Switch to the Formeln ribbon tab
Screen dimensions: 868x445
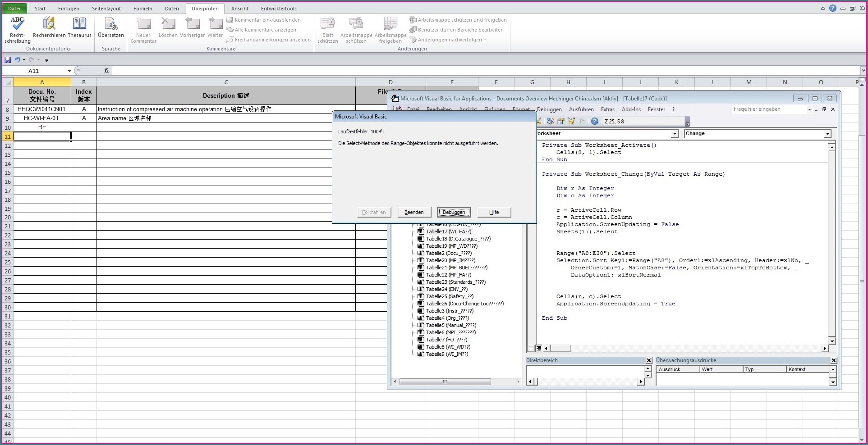click(143, 8)
